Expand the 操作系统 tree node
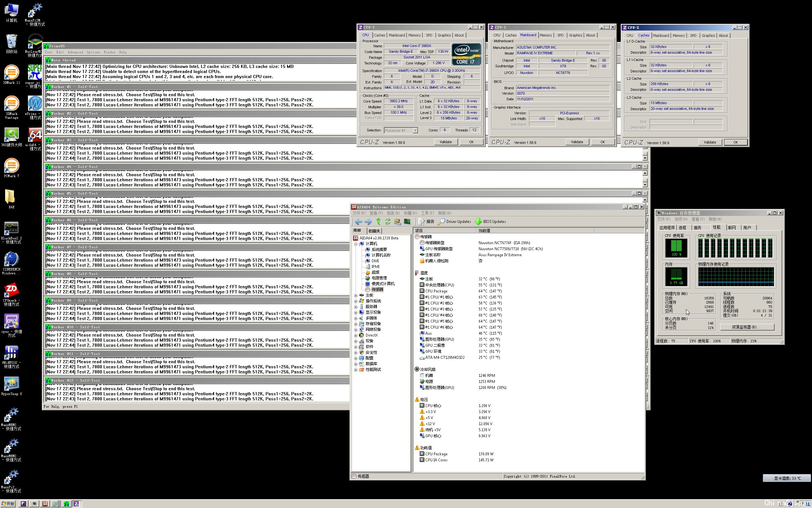This screenshot has width=812, height=508. [356, 301]
